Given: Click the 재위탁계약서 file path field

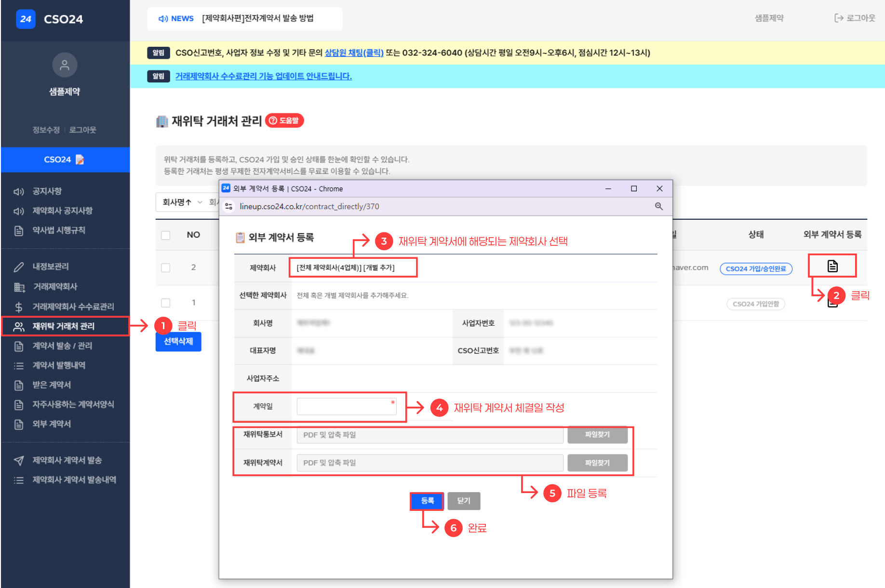Looking at the screenshot, I should [430, 463].
